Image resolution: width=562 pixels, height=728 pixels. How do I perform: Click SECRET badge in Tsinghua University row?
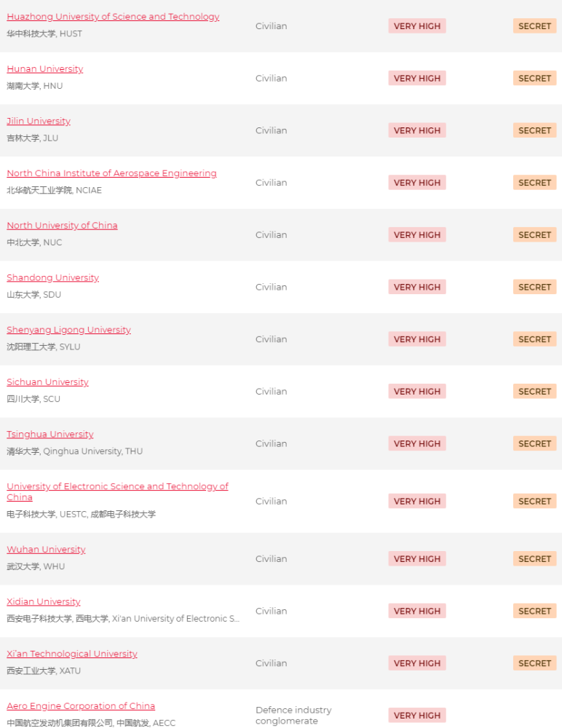tap(534, 443)
